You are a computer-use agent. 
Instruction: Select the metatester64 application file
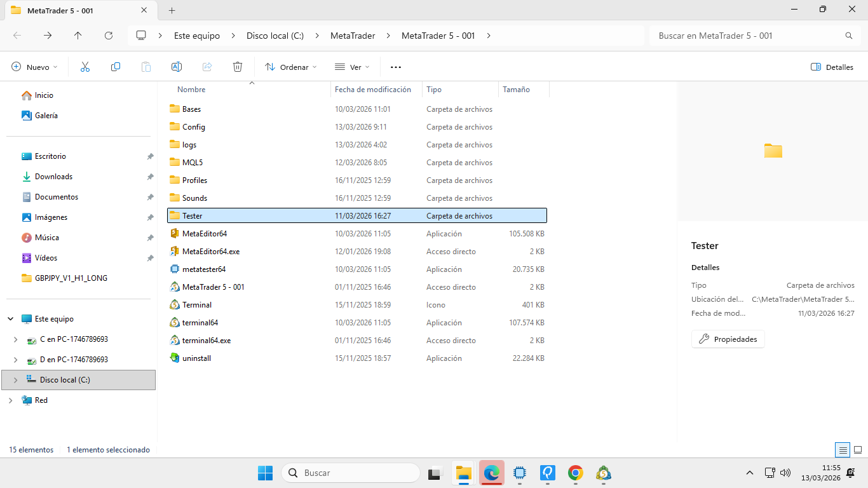point(203,269)
